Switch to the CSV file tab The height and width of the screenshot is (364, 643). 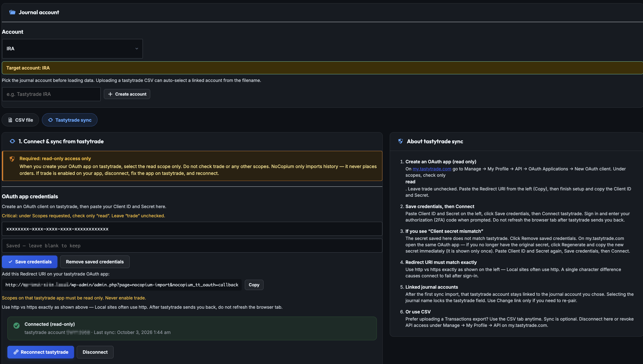20,120
